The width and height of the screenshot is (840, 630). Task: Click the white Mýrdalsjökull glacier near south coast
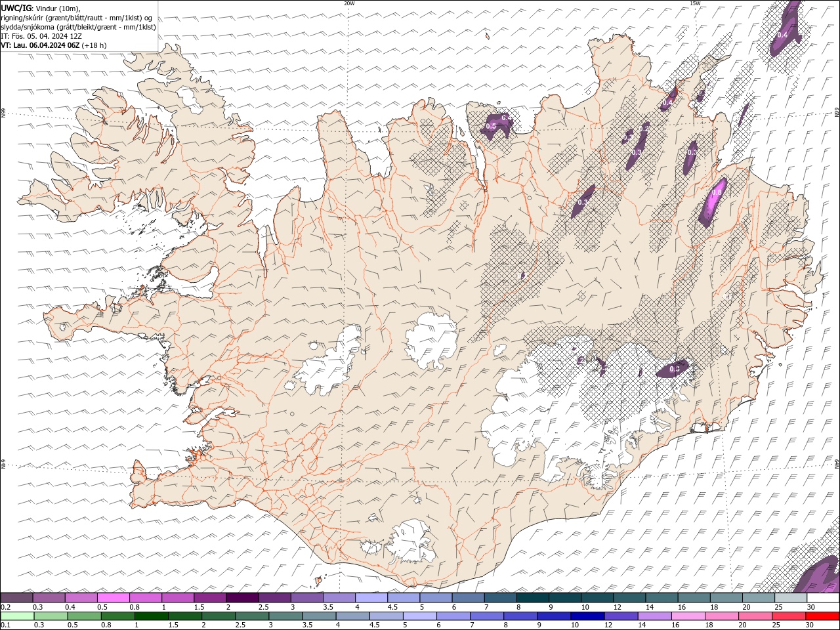[x=412, y=541]
